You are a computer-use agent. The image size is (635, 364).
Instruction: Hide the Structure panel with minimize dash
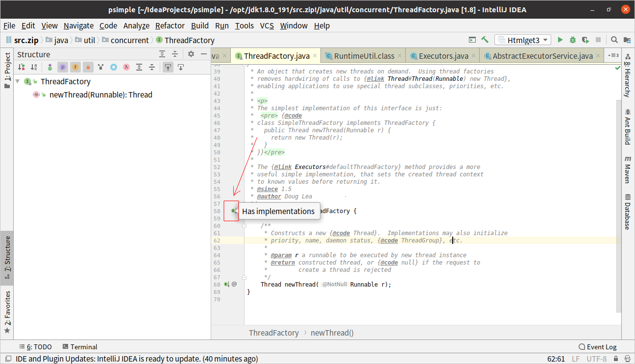point(203,54)
